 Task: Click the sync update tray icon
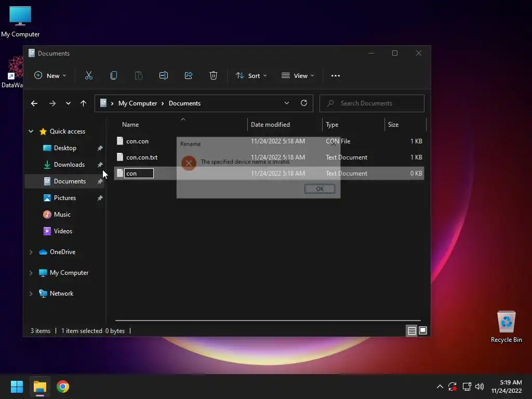(453, 387)
